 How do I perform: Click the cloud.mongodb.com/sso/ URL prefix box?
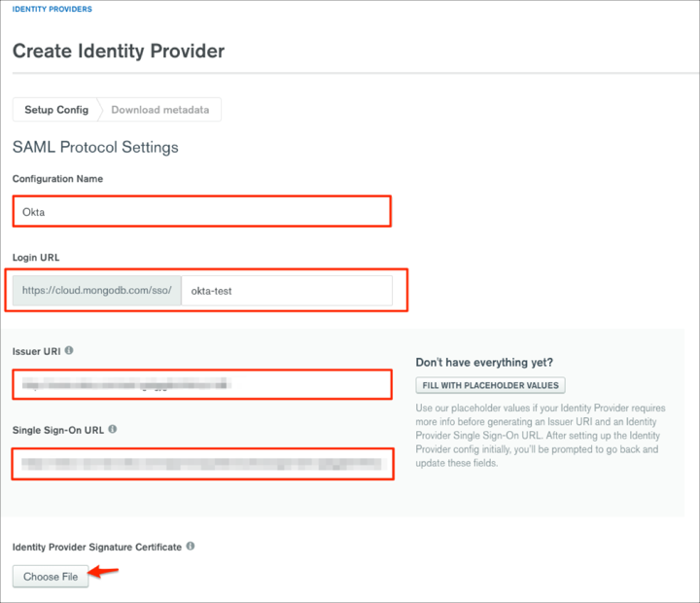click(x=97, y=290)
